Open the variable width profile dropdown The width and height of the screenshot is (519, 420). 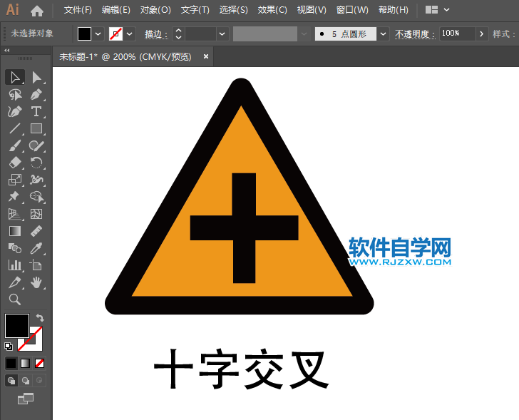tap(304, 34)
